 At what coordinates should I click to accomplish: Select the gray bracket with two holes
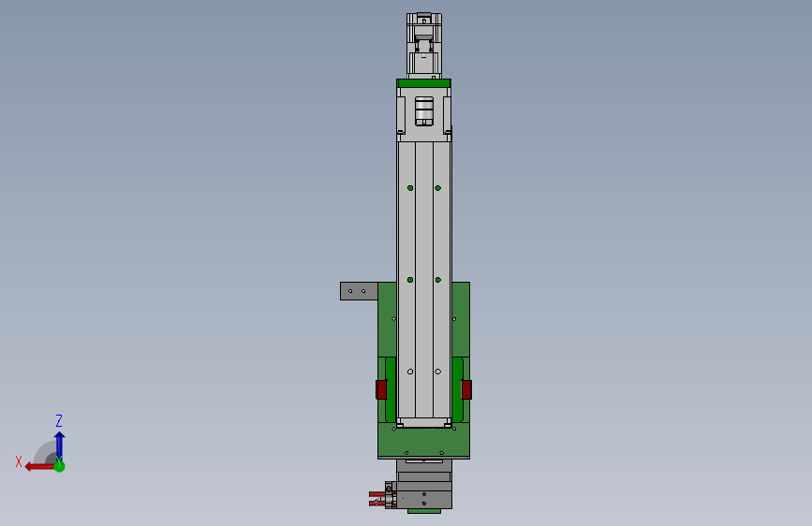tap(359, 291)
